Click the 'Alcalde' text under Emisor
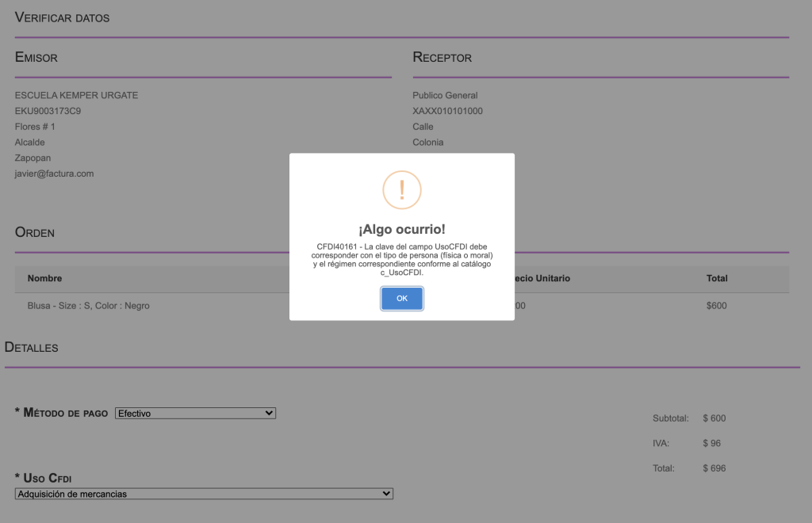 pyautogui.click(x=29, y=143)
